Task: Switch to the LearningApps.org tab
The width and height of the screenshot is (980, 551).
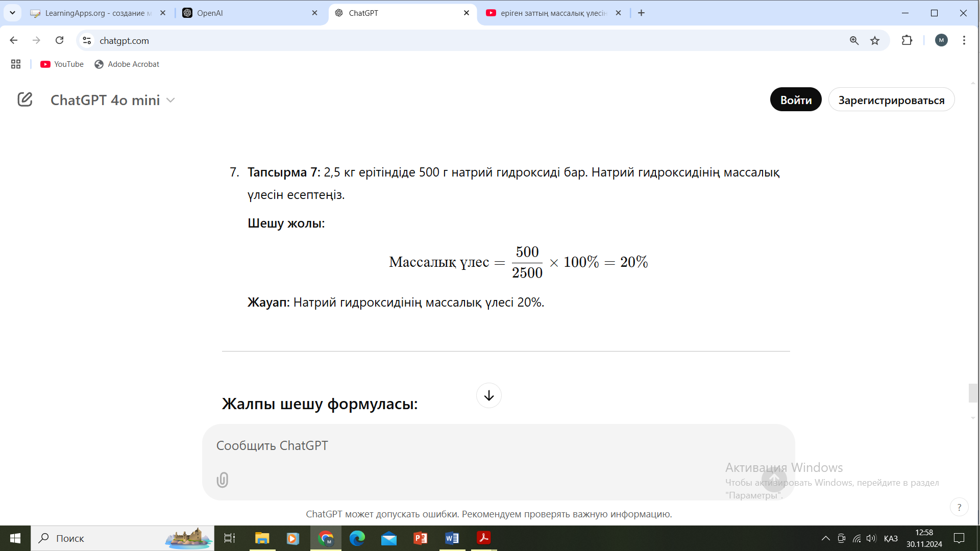Action: pyautogui.click(x=97, y=13)
